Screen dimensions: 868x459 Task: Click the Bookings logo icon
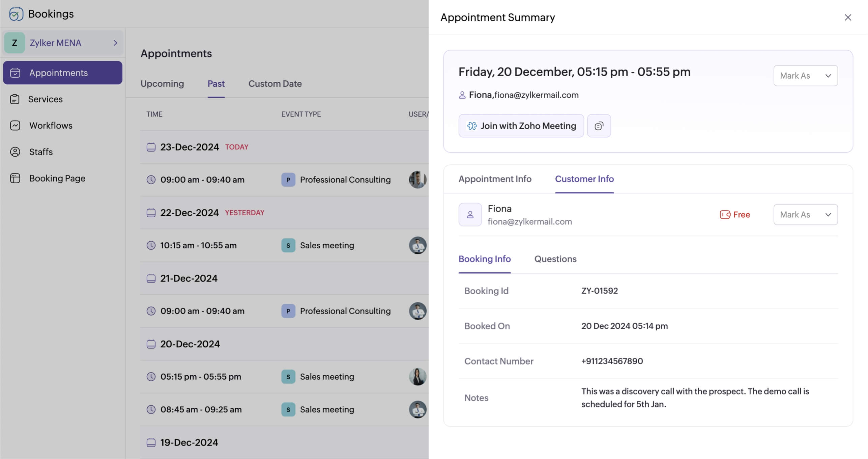click(16, 14)
